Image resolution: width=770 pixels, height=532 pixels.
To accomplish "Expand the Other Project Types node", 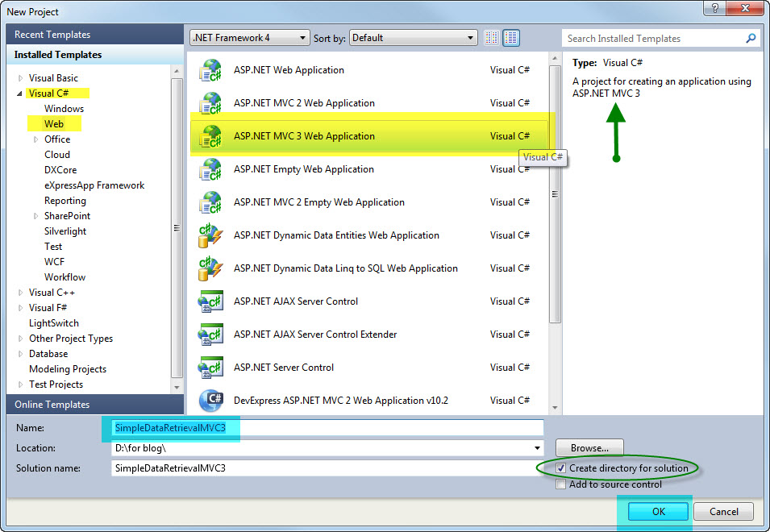I will click(x=20, y=339).
